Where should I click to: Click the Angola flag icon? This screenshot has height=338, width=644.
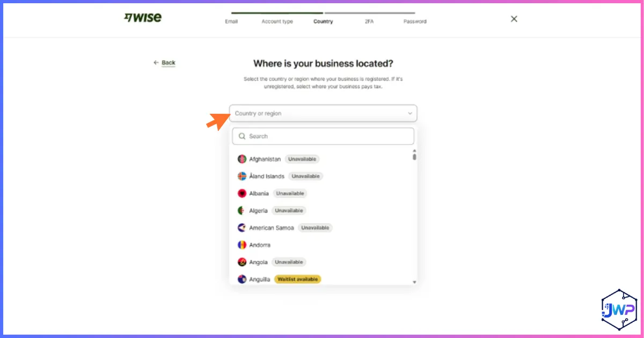click(242, 262)
